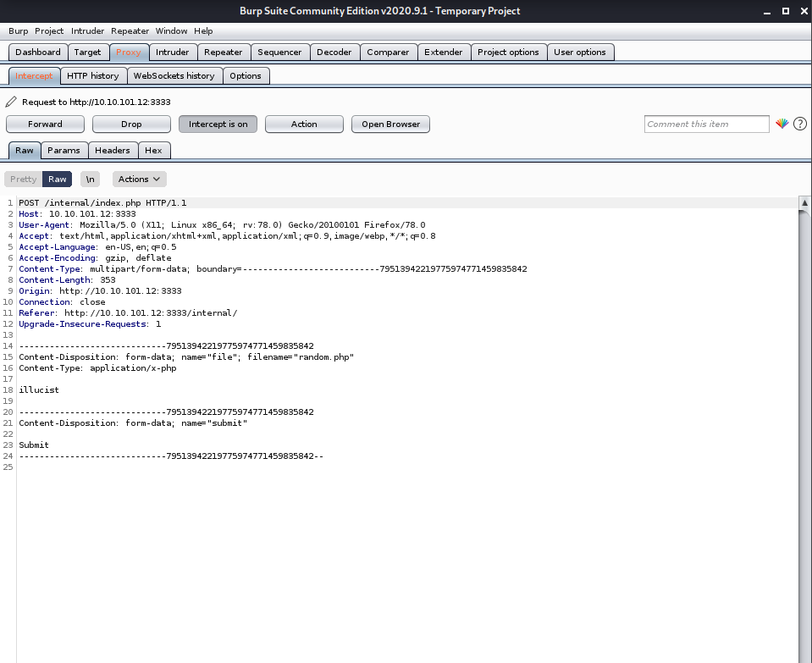Switch to the Target tab

coord(87,52)
